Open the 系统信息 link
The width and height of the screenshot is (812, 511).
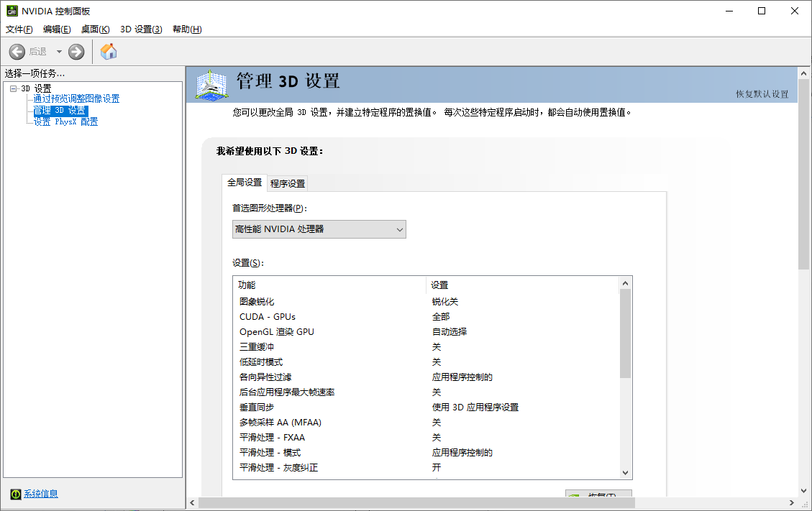(41, 494)
